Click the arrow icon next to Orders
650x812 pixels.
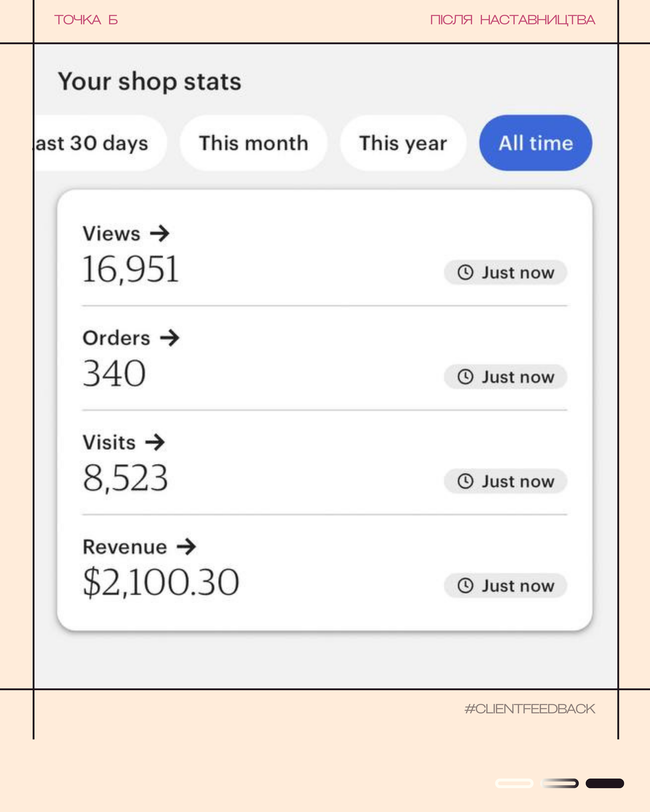point(169,338)
